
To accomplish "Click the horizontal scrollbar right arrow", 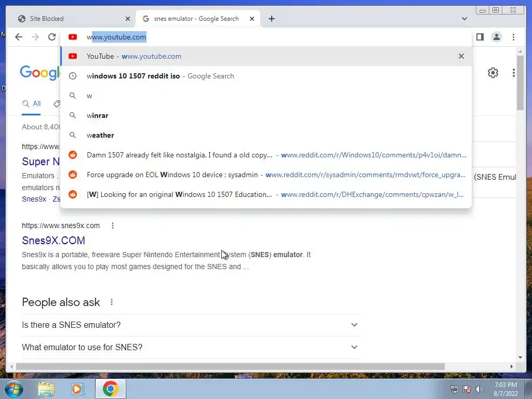I will (512, 366).
